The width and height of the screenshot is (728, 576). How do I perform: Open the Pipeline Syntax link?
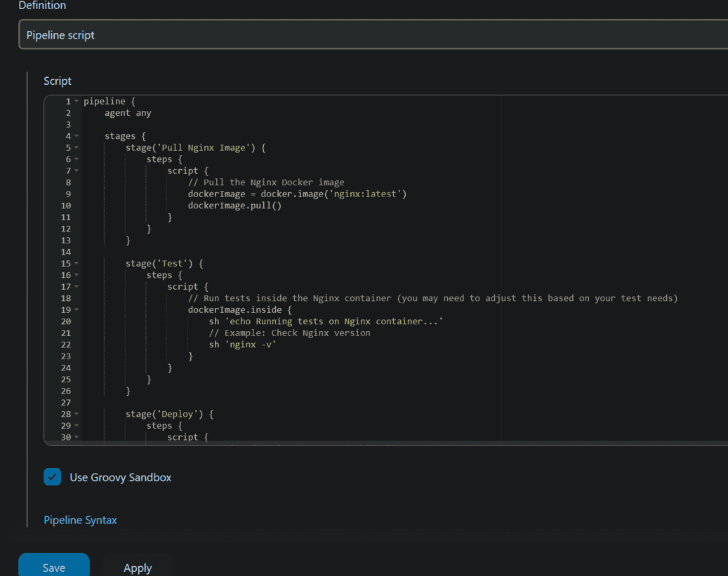[80, 520]
